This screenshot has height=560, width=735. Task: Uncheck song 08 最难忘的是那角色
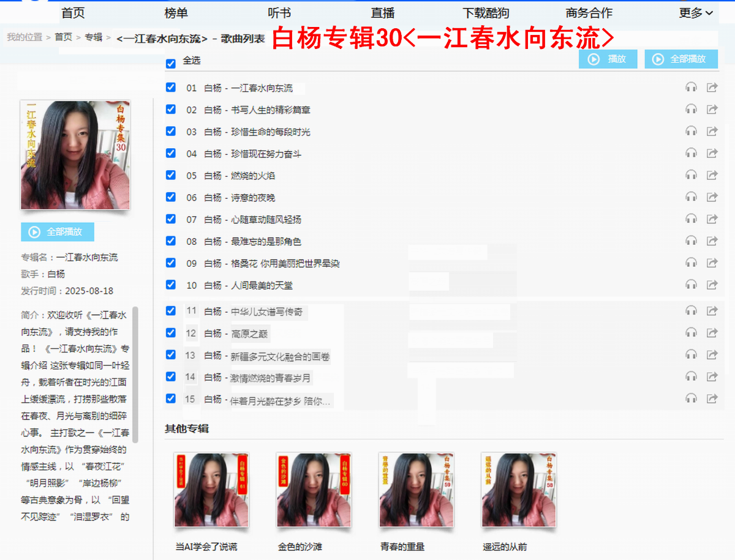pyautogui.click(x=171, y=241)
